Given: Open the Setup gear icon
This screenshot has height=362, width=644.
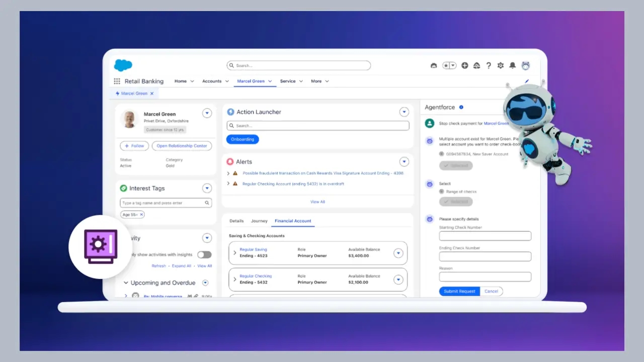Looking at the screenshot, I should click(500, 65).
